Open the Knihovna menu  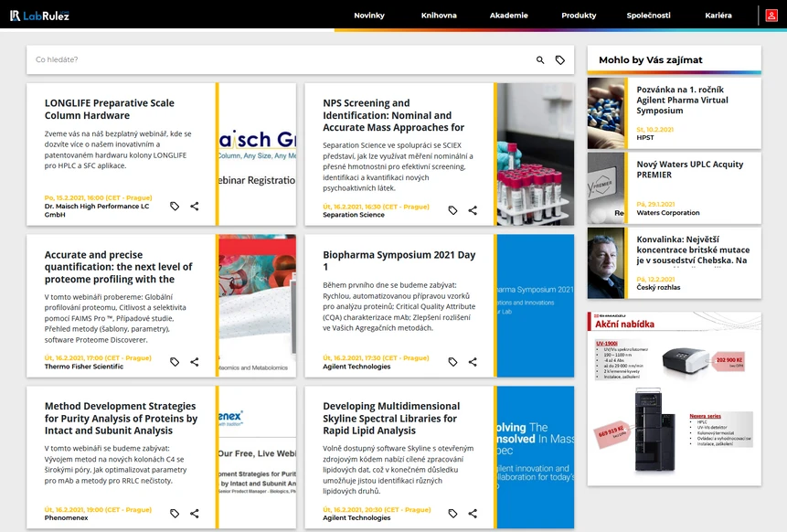[439, 16]
